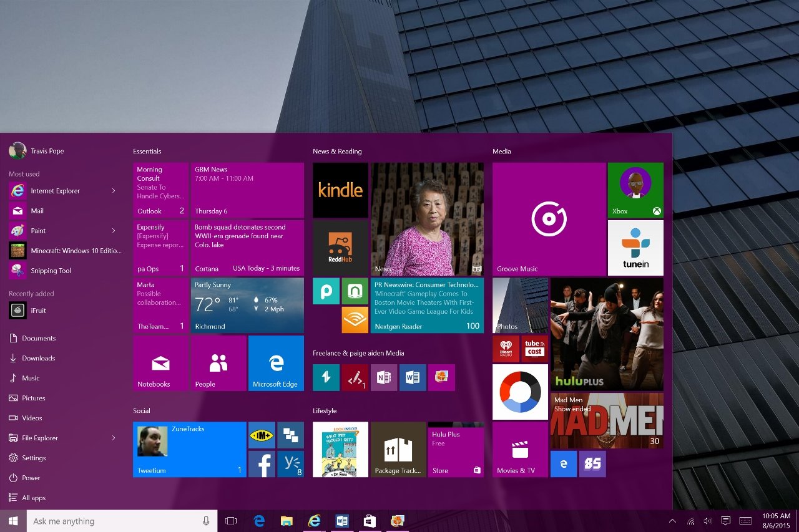Open the Cortana USA Today news tile
The image size is (799, 532).
click(247, 248)
